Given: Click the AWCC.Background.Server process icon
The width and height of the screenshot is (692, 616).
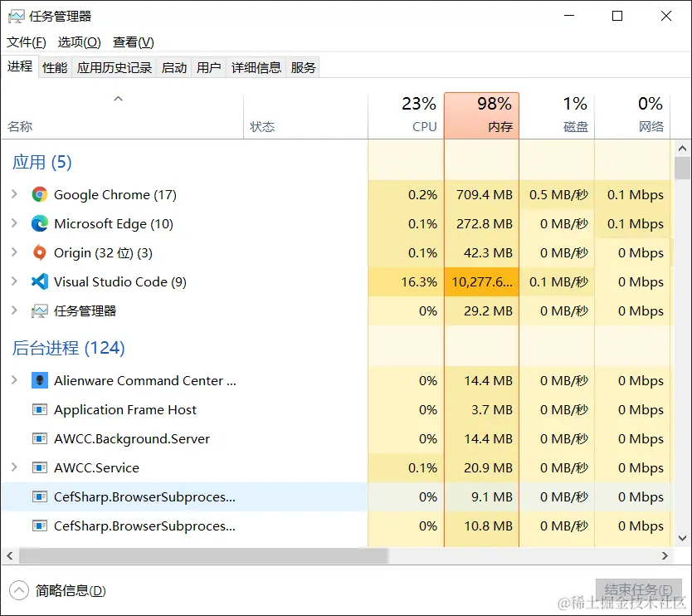Looking at the screenshot, I should tap(40, 439).
